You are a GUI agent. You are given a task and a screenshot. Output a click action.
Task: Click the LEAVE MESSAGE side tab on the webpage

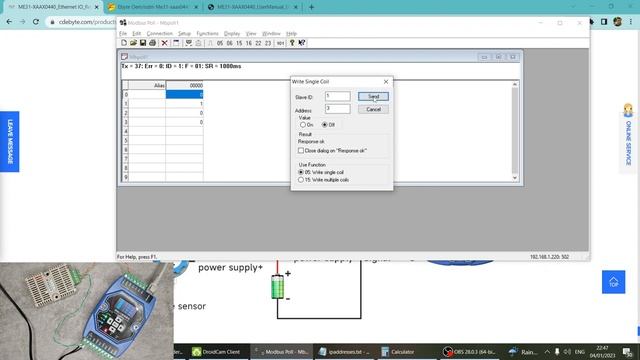click(x=9, y=142)
